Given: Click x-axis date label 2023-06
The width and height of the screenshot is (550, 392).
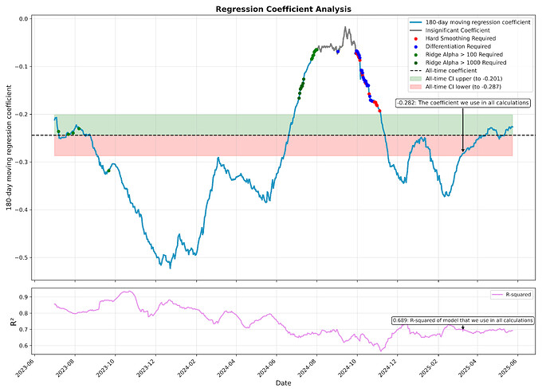Looking at the screenshot, I should 26,368.
